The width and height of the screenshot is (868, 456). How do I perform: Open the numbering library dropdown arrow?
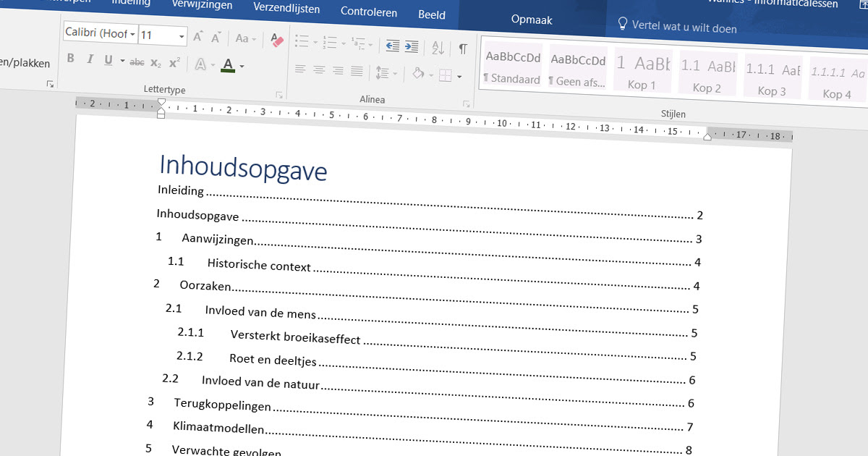pos(343,45)
